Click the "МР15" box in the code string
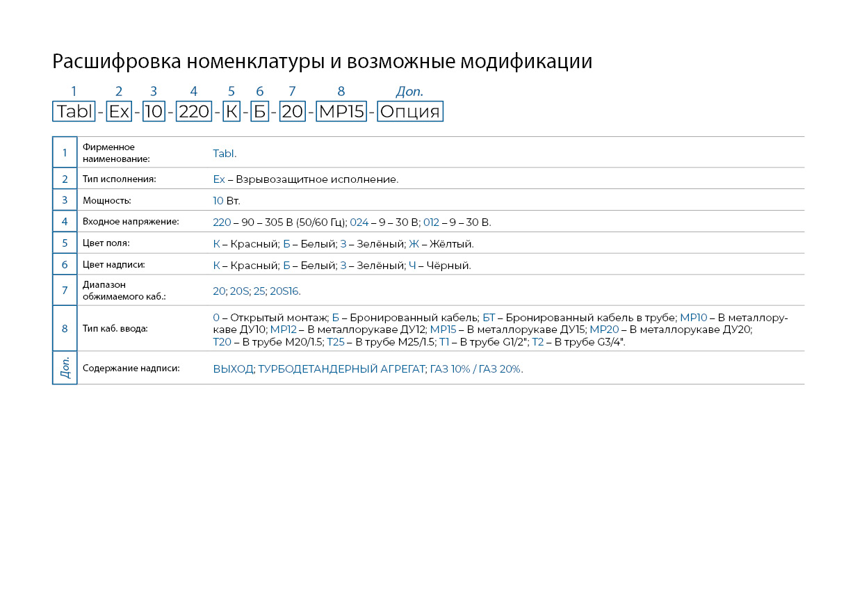This screenshot has width=862, height=616. 341,112
